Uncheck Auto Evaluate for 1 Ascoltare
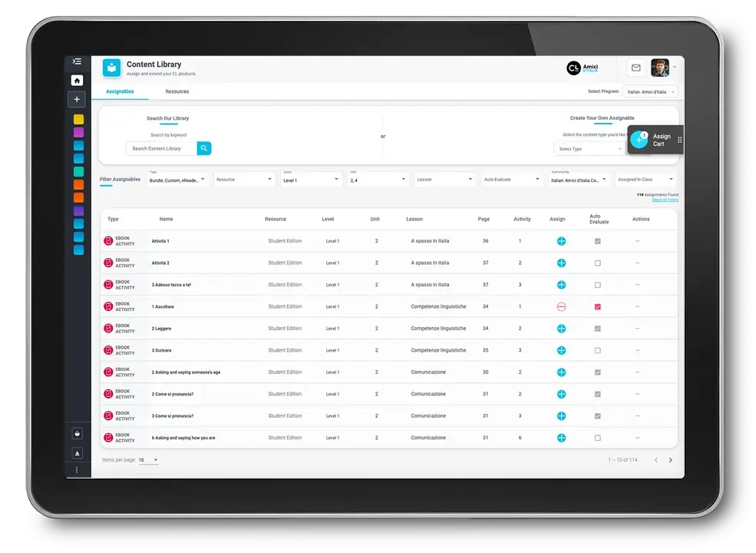This screenshot has height=553, width=756. click(598, 306)
